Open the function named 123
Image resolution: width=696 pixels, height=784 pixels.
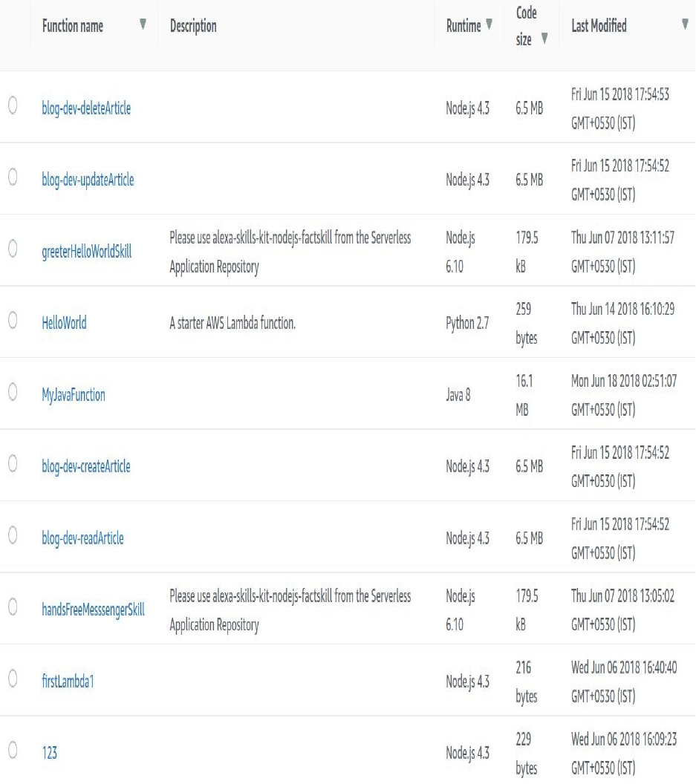[49, 754]
